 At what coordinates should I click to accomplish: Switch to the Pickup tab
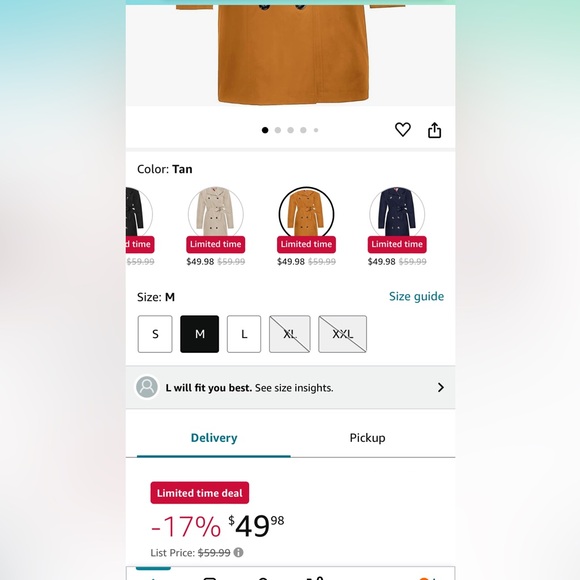[x=367, y=438]
